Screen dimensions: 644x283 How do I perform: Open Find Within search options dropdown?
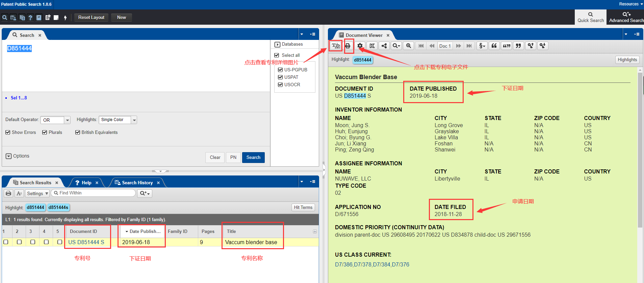point(145,193)
